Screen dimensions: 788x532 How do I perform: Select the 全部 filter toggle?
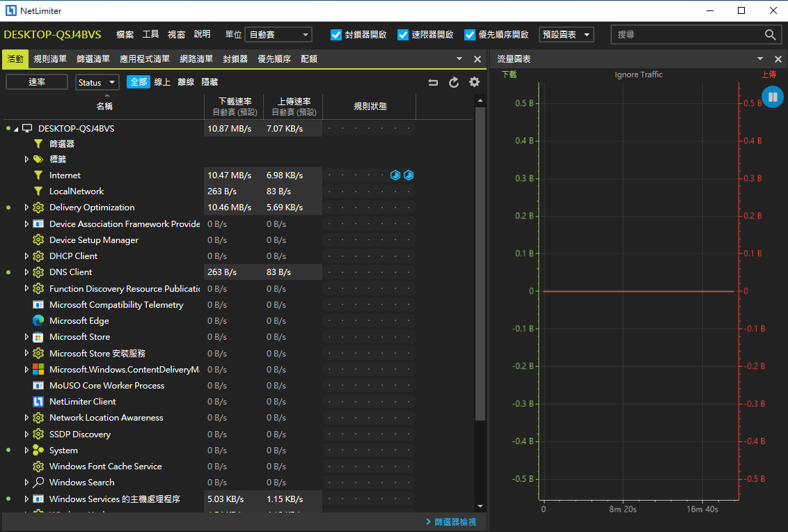[139, 82]
